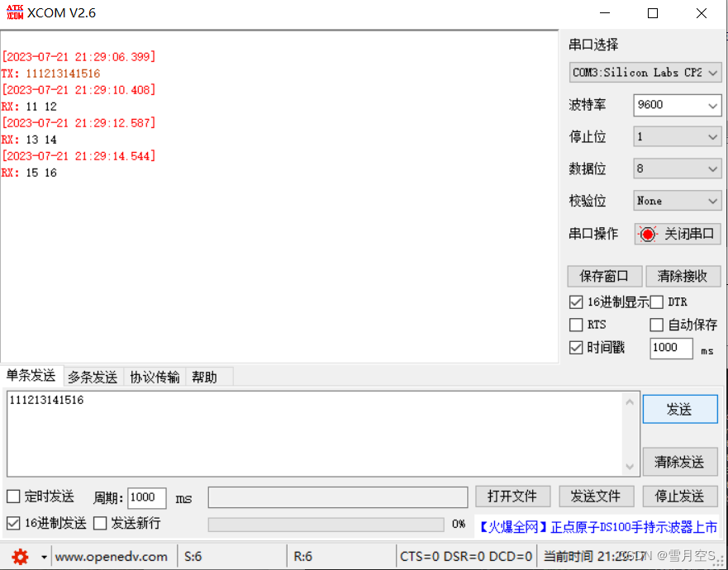The width and height of the screenshot is (728, 570).
Task: Click the red gear settings icon
Action: click(20, 557)
